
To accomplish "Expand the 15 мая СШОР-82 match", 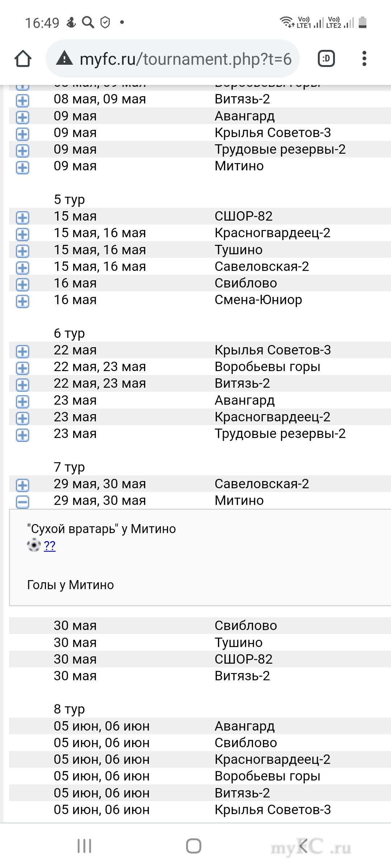I will pos(22,217).
